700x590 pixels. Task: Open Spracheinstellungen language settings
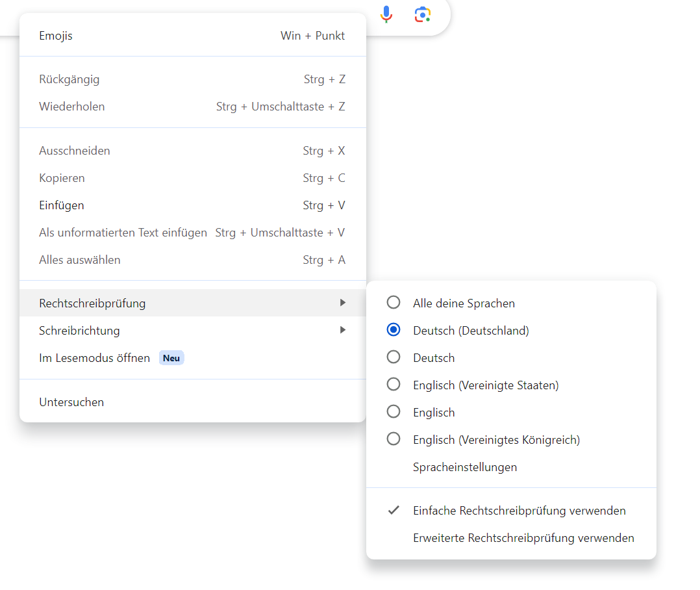(465, 467)
